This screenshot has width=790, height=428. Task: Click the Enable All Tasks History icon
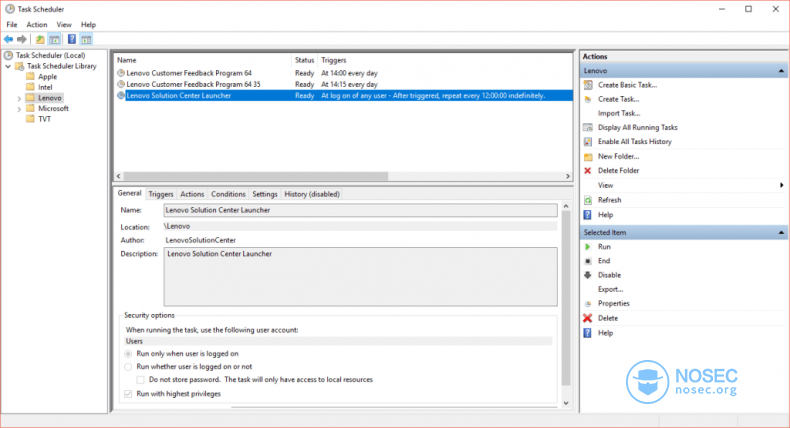point(588,142)
